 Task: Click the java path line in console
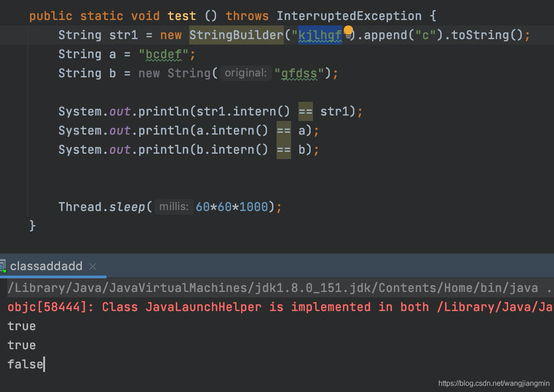277,288
